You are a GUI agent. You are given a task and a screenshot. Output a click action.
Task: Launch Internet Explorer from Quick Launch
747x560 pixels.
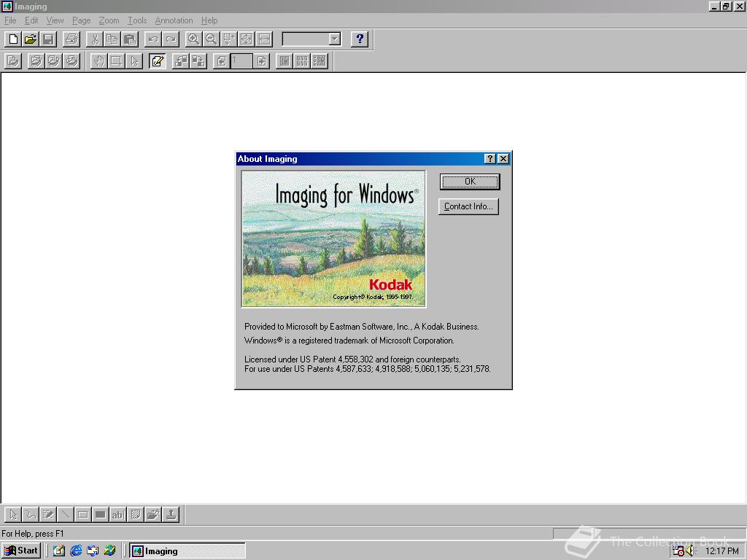tap(76, 551)
